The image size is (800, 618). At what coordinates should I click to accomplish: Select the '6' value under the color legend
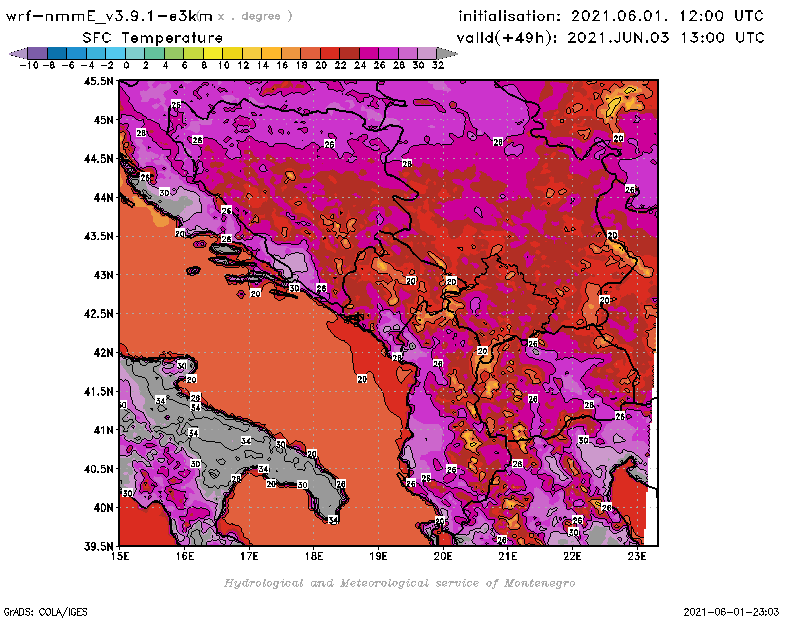[184, 65]
